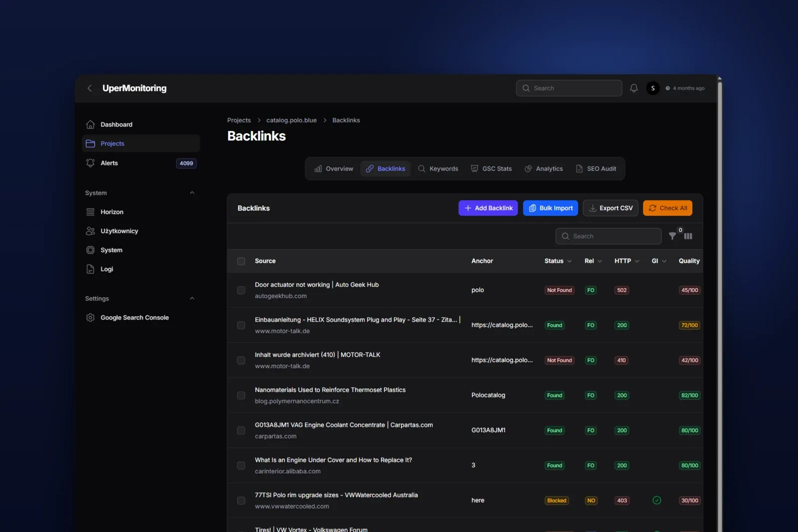Click the Anchor column header
This screenshot has width=798, height=532.
coord(482,261)
